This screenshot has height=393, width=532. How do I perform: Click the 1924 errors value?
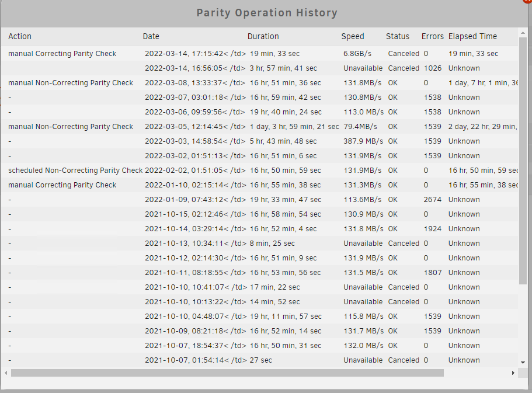point(433,229)
